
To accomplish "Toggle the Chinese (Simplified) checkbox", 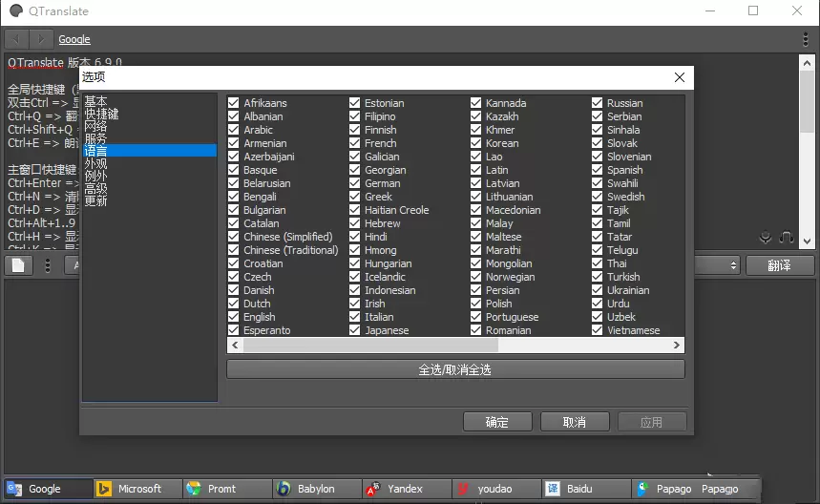I will (x=233, y=237).
